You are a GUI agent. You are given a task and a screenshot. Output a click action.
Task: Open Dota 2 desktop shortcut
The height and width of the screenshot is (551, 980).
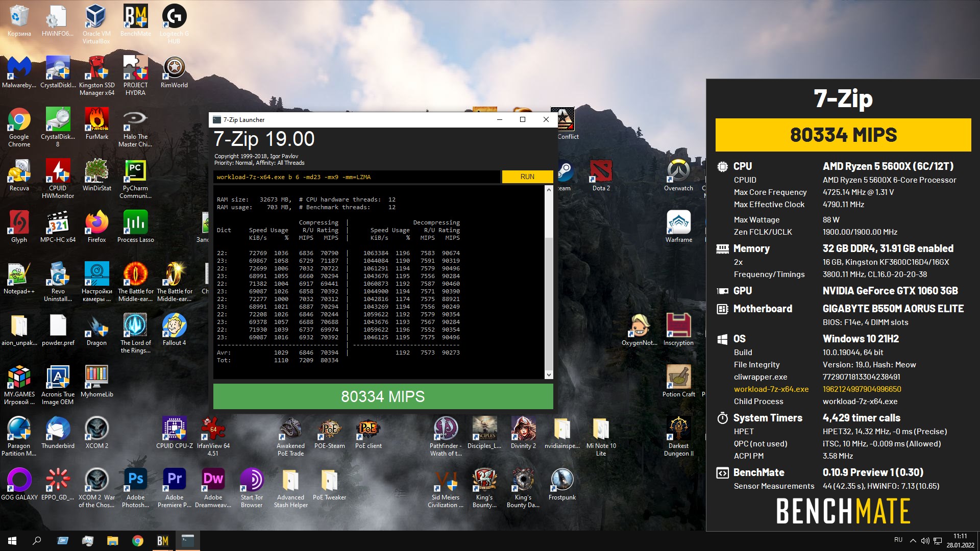[601, 175]
